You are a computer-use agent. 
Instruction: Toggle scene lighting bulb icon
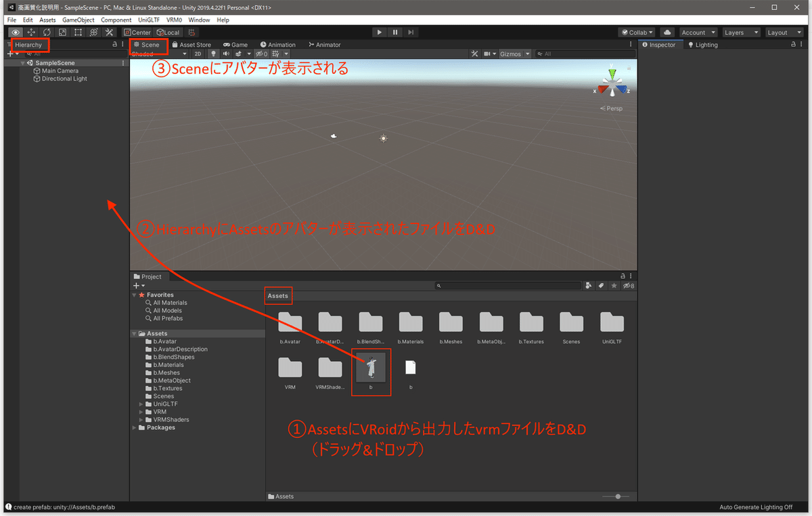[x=213, y=53]
